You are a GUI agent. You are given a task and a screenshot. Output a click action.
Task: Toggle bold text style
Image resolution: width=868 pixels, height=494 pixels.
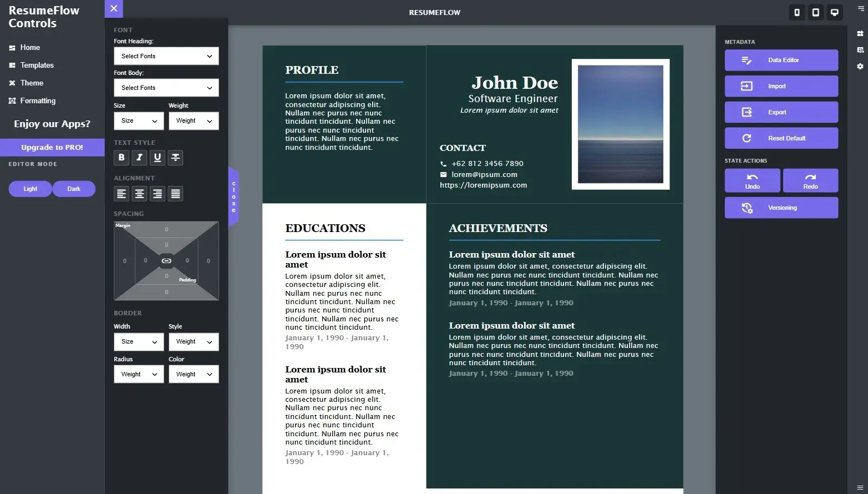click(x=121, y=158)
